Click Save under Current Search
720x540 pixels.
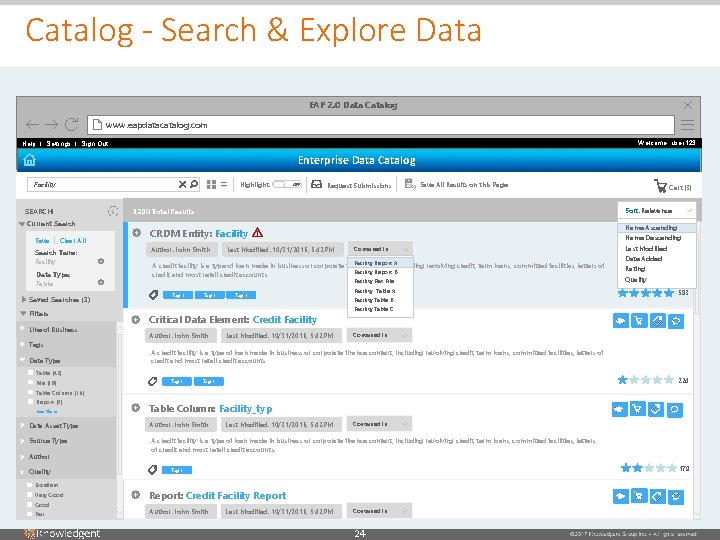42,241
